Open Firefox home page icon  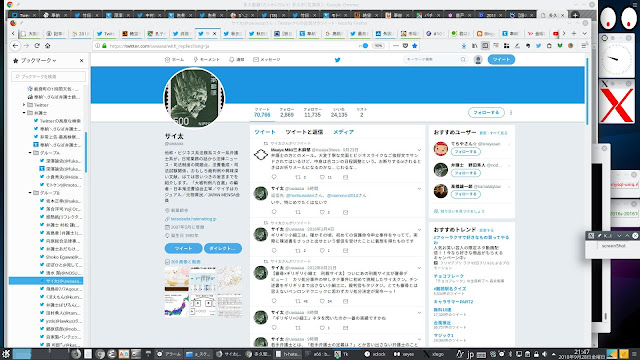pos(47,46)
